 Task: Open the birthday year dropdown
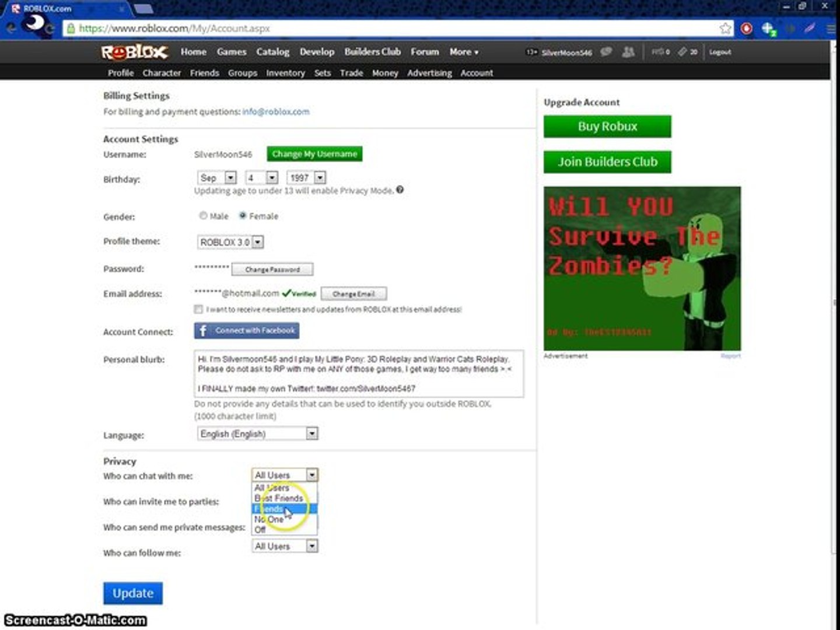[x=306, y=178]
